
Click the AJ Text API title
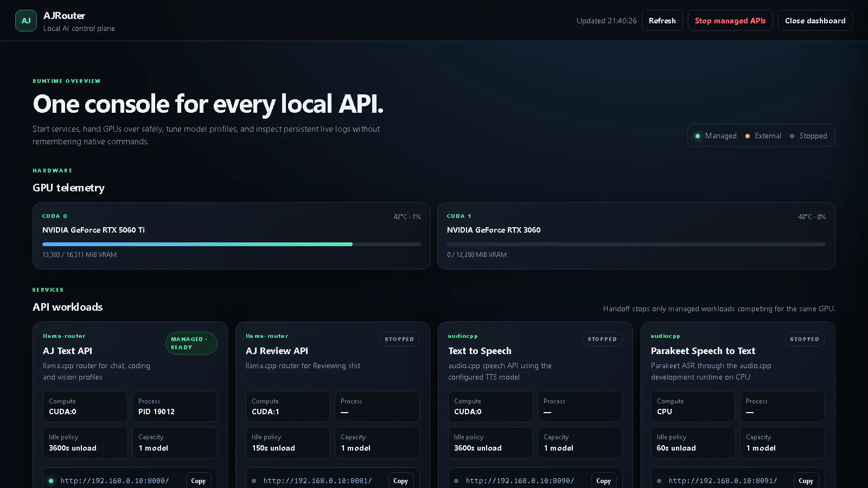(x=68, y=351)
